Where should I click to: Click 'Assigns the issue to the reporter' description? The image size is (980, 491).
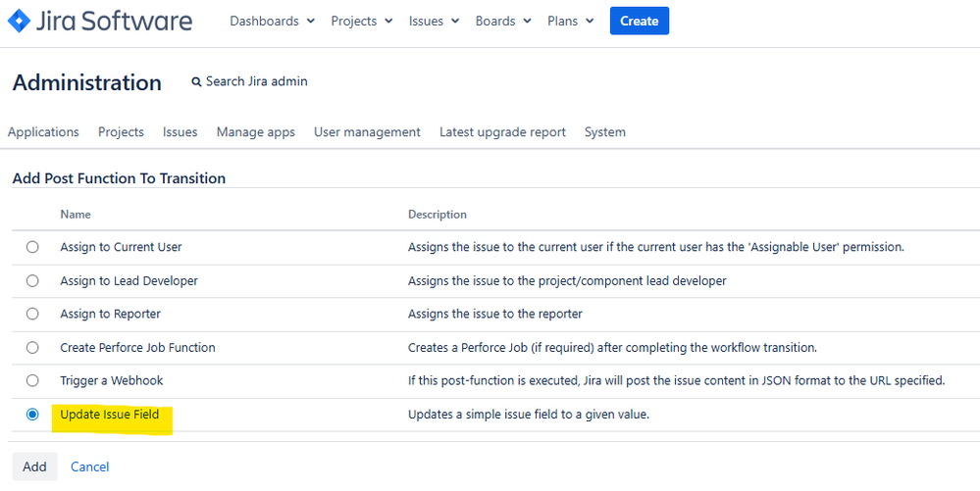coord(495,314)
